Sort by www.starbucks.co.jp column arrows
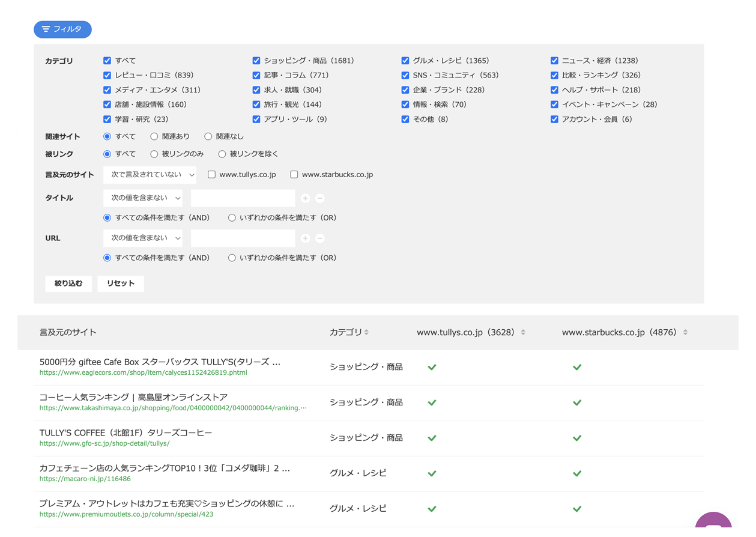The height and width of the screenshot is (537, 756). (x=685, y=332)
